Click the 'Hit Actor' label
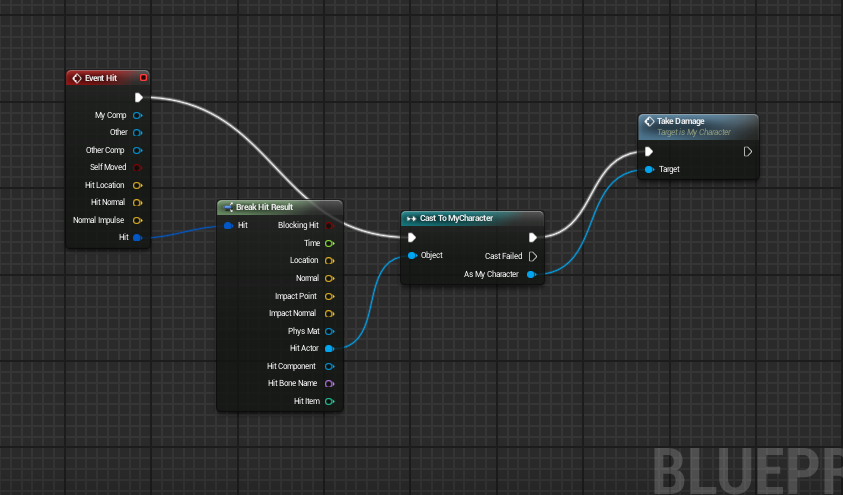The height and width of the screenshot is (495, 843). click(304, 348)
